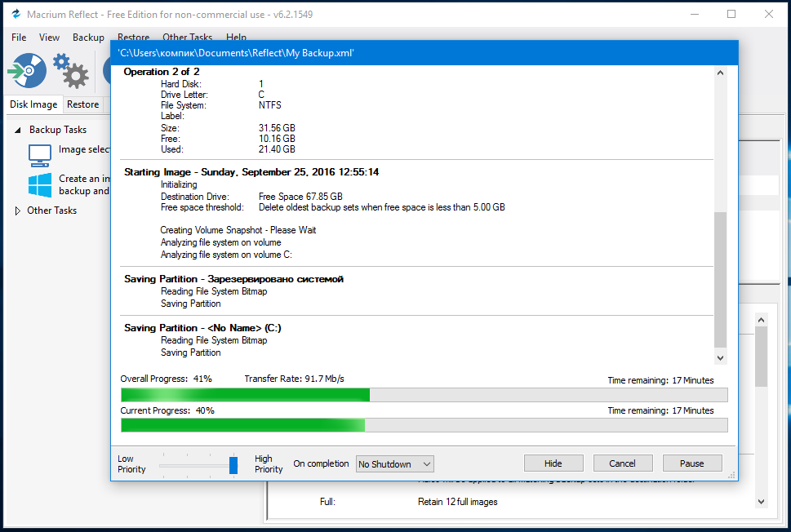Collapse the Backup Tasks tree node
Image resolution: width=791 pixels, height=532 pixels.
[18, 130]
